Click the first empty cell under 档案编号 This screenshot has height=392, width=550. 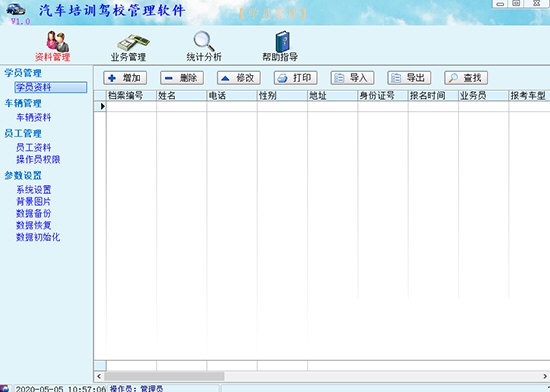pyautogui.click(x=132, y=106)
